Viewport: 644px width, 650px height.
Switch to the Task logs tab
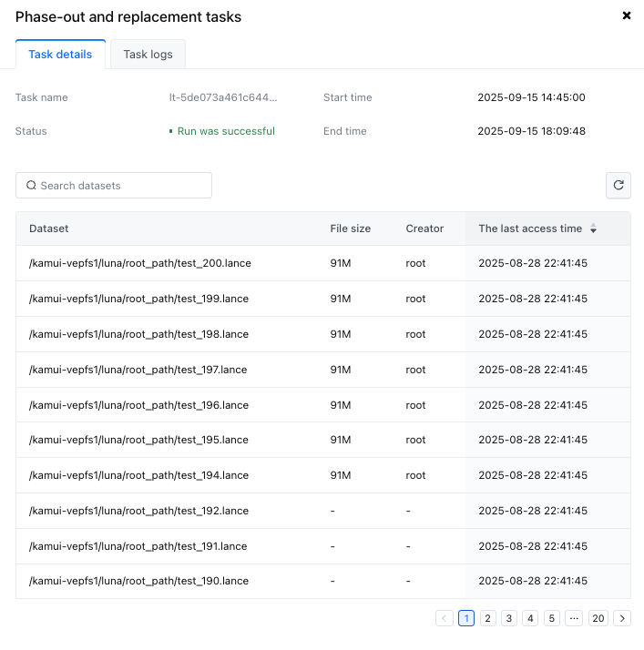[148, 55]
